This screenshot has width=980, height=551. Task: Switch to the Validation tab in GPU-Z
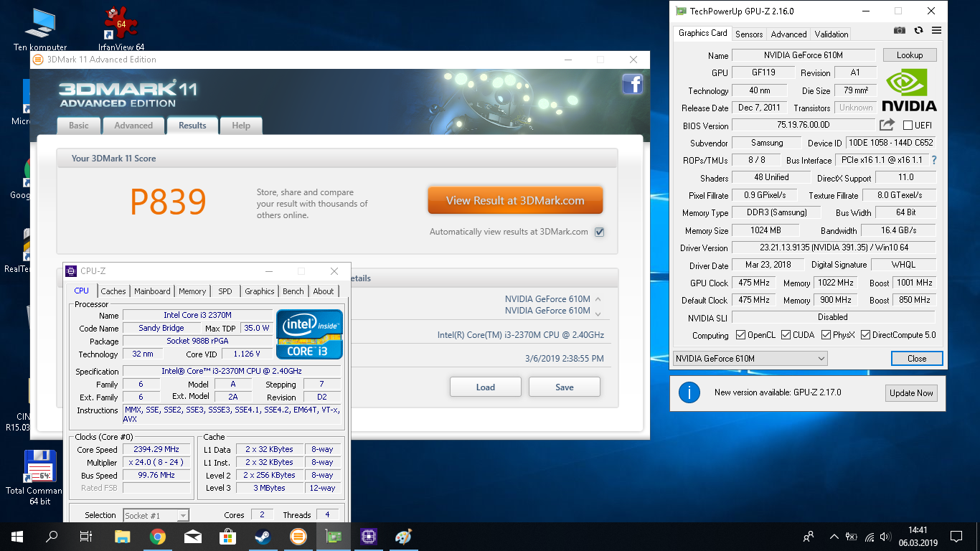[x=831, y=34]
